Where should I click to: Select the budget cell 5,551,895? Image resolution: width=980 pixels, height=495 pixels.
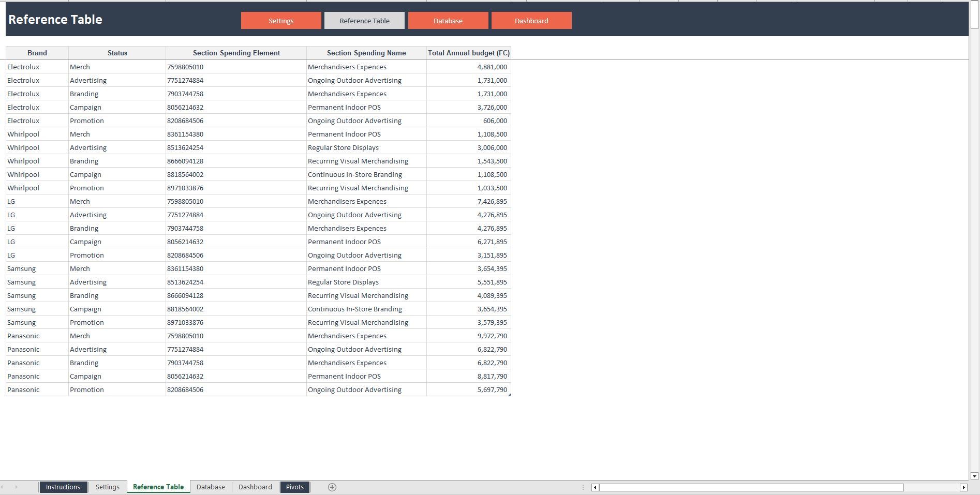[469, 282]
